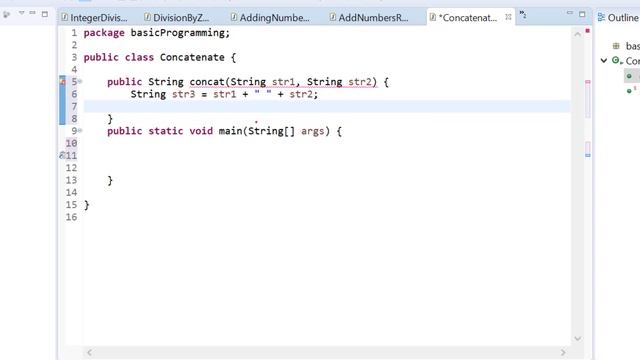
Task: Click the package icon in Outline
Action: click(x=616, y=46)
